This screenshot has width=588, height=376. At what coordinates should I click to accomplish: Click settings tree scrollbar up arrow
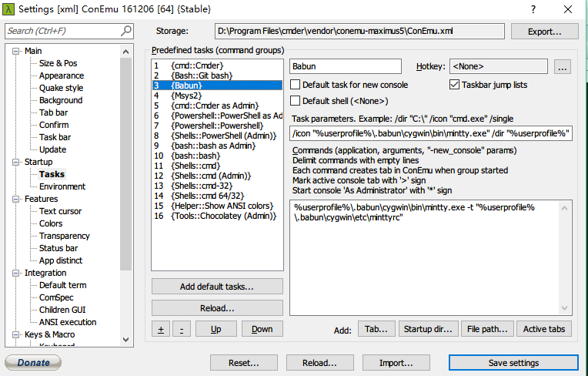126,52
